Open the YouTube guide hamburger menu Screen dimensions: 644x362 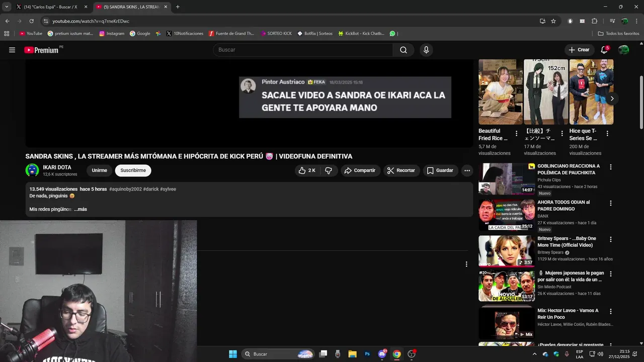pos(12,50)
